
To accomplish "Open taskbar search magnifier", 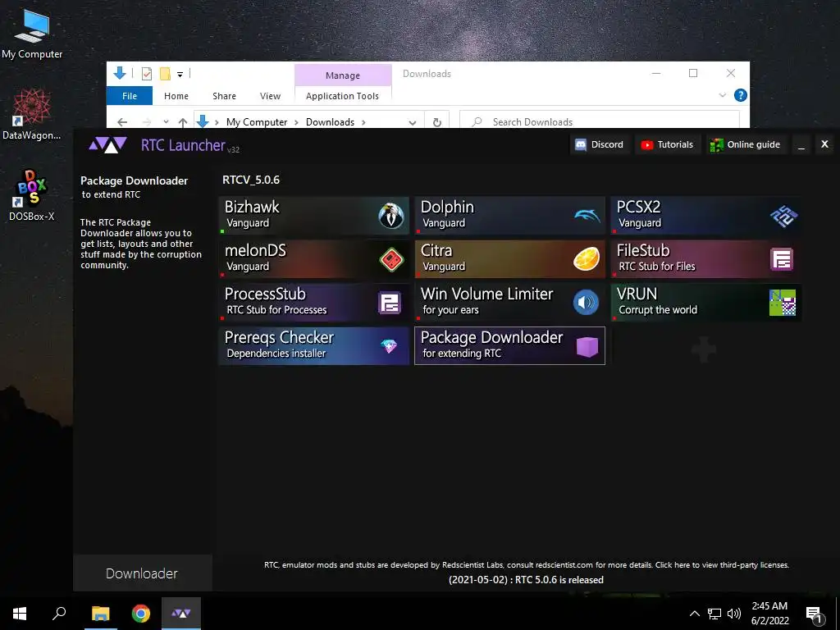I will [59, 614].
